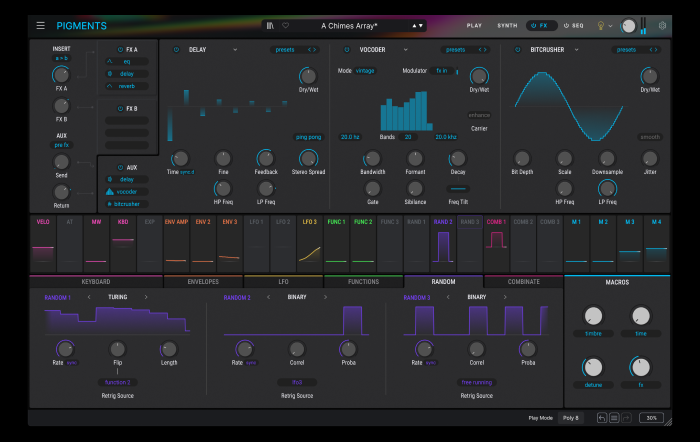Open the Vocoder effect type dropdown
The image size is (700, 442).
pyautogui.click(x=406, y=50)
